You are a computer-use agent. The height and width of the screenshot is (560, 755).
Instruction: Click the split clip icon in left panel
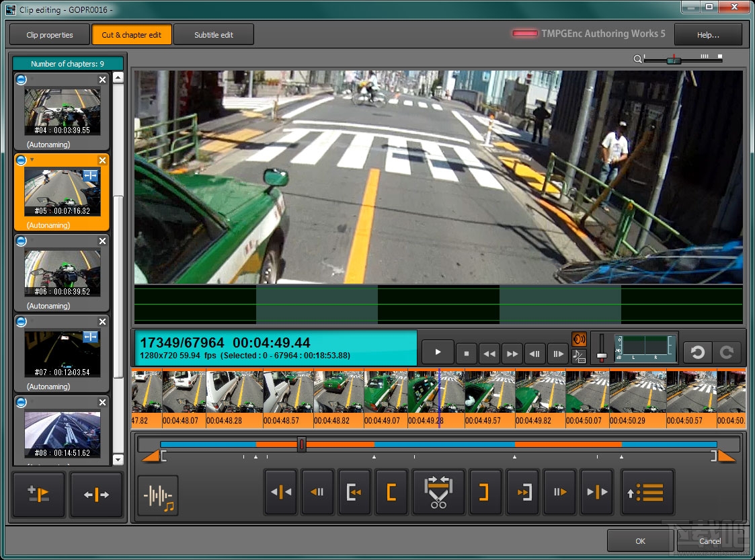[x=96, y=495]
